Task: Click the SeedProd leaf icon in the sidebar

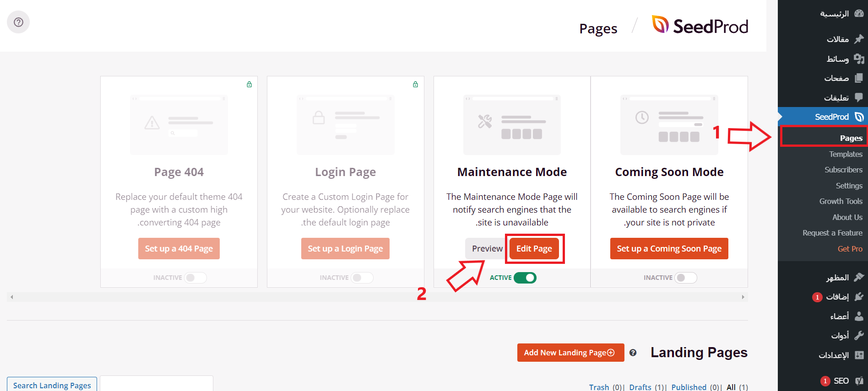Action: tap(859, 117)
